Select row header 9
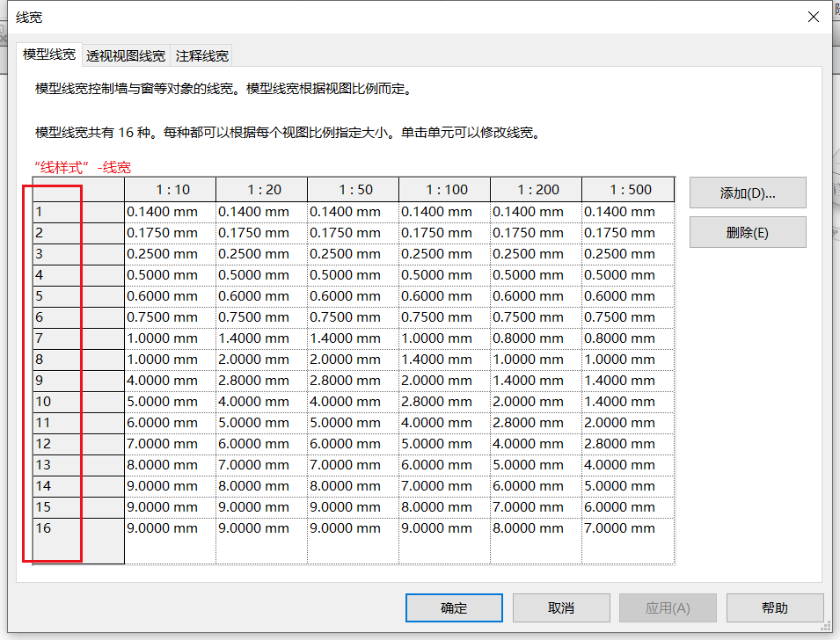 point(79,381)
